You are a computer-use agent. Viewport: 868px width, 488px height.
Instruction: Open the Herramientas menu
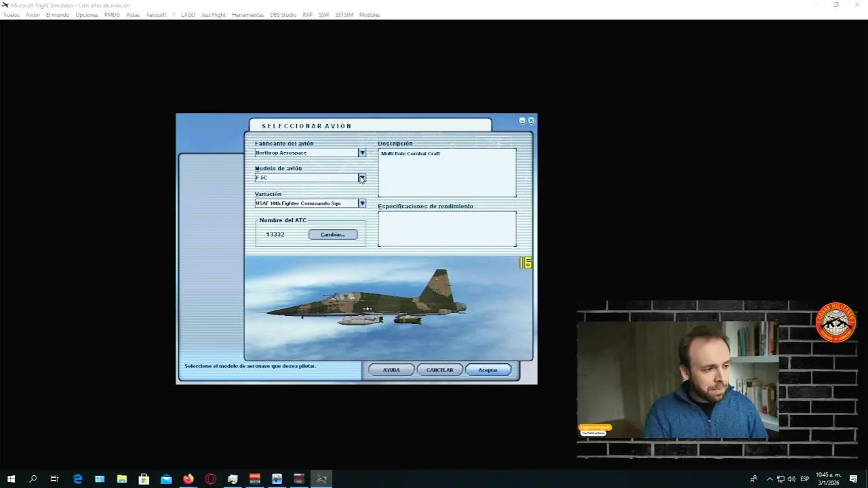click(248, 15)
